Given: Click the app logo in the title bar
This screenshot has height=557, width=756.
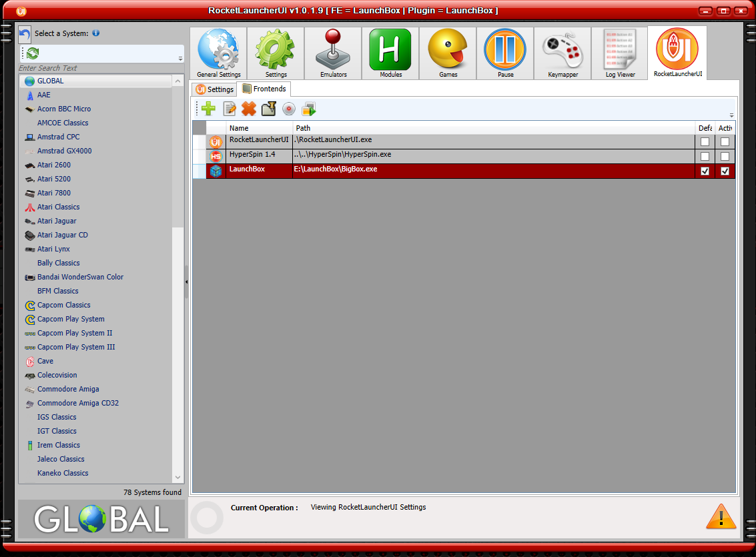Looking at the screenshot, I should tap(21, 11).
